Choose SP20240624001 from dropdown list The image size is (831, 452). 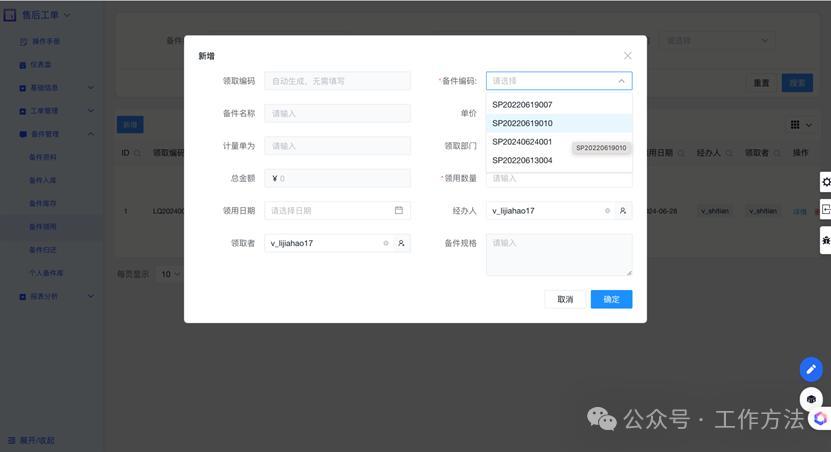tap(522, 142)
